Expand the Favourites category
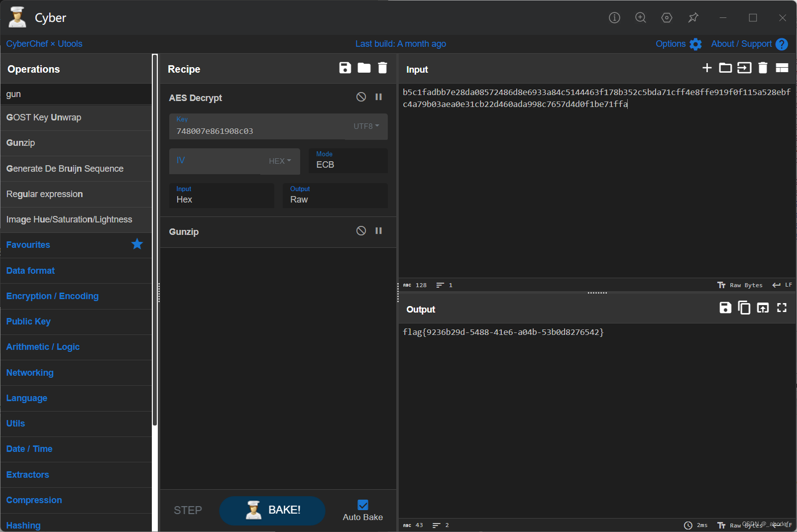Screen dimensions: 797x532 tap(76, 245)
